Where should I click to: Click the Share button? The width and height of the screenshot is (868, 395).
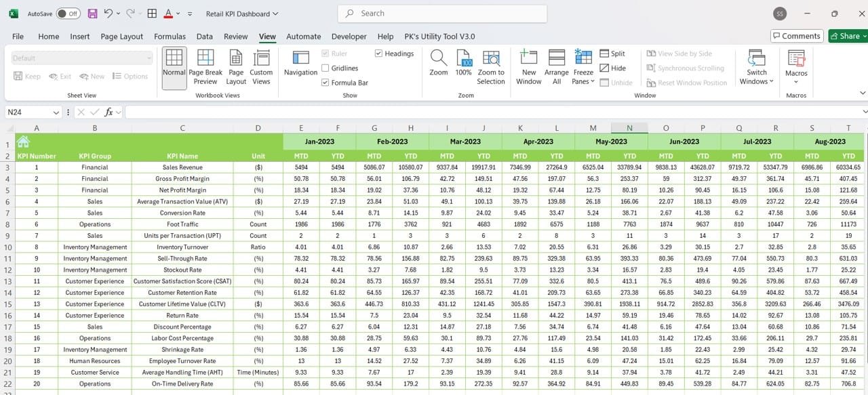[846, 36]
